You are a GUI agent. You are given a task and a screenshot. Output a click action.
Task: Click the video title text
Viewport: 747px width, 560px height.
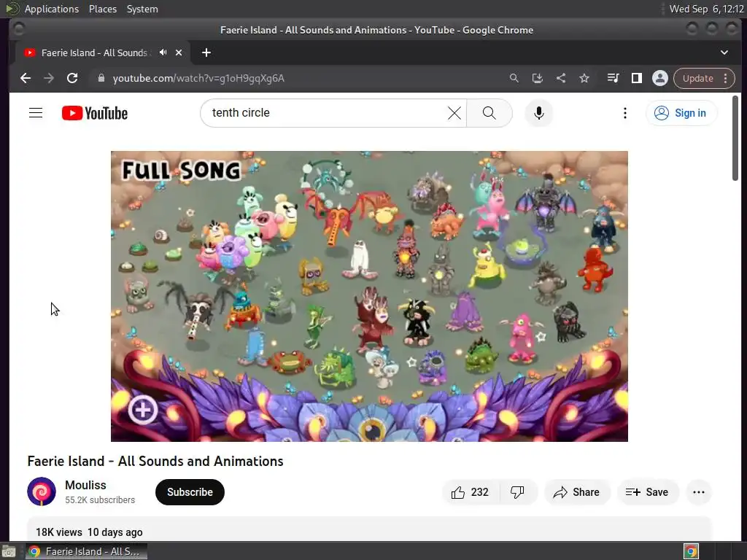click(155, 461)
